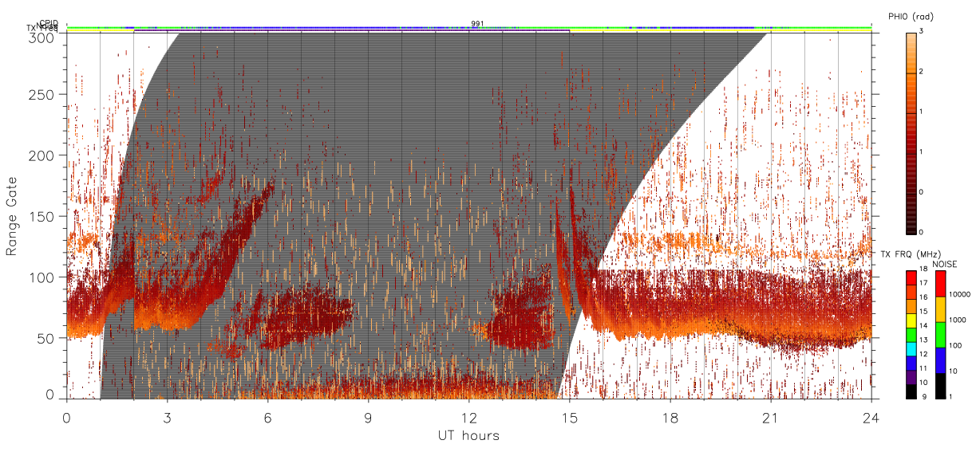Click the TX FRQ legend tick label 10
This screenshot has height=452, width=980.
click(x=923, y=383)
